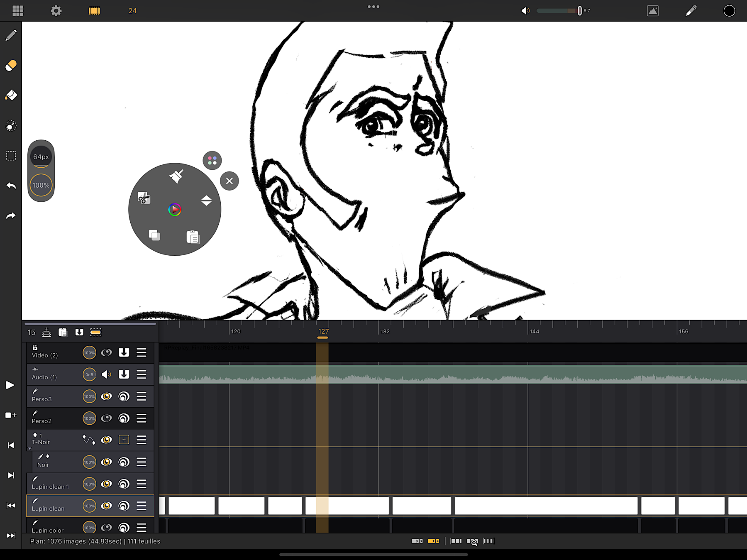Select the pencil drawing tool
747x560 pixels.
[11, 35]
